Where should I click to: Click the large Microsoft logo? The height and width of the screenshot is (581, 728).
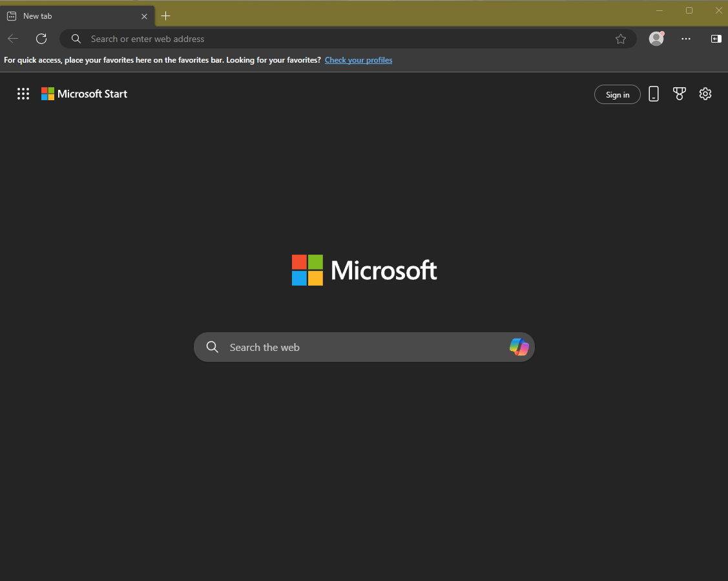point(364,270)
